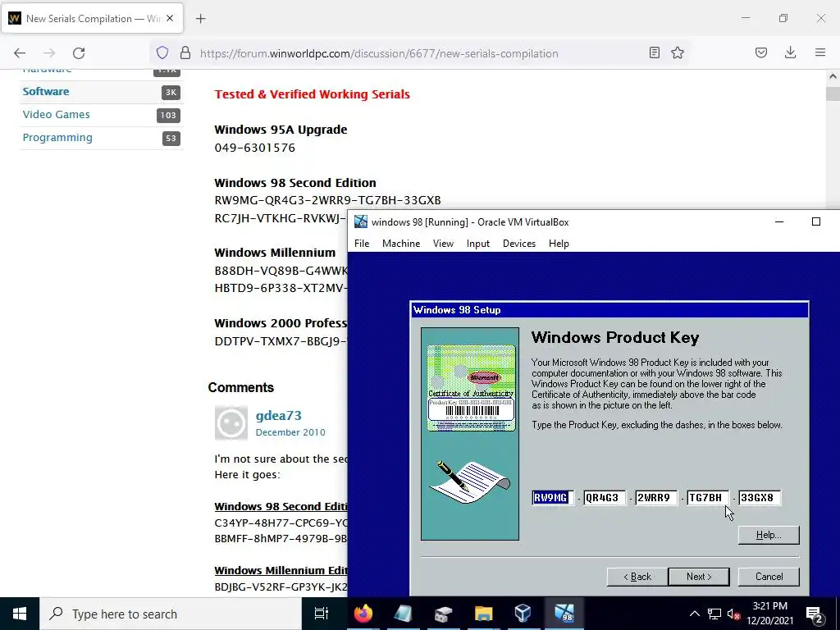Open VirtualBox Help menu
840x630 pixels.
tap(559, 243)
